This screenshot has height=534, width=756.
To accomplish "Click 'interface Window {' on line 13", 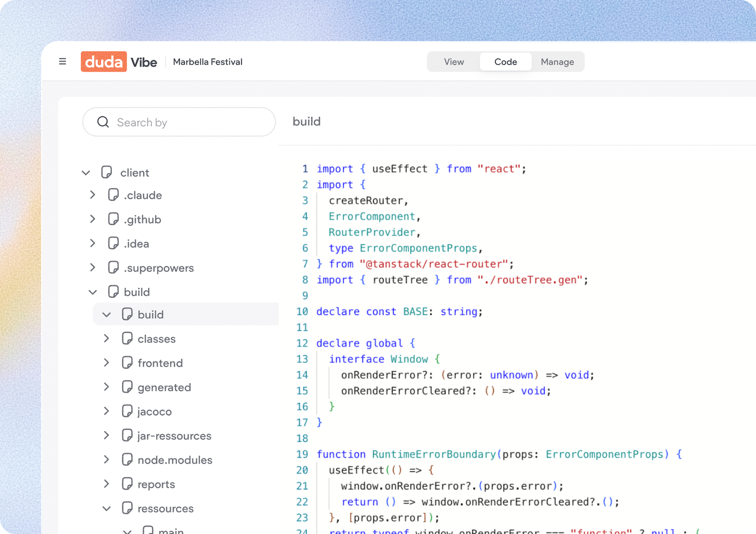I will coord(384,359).
